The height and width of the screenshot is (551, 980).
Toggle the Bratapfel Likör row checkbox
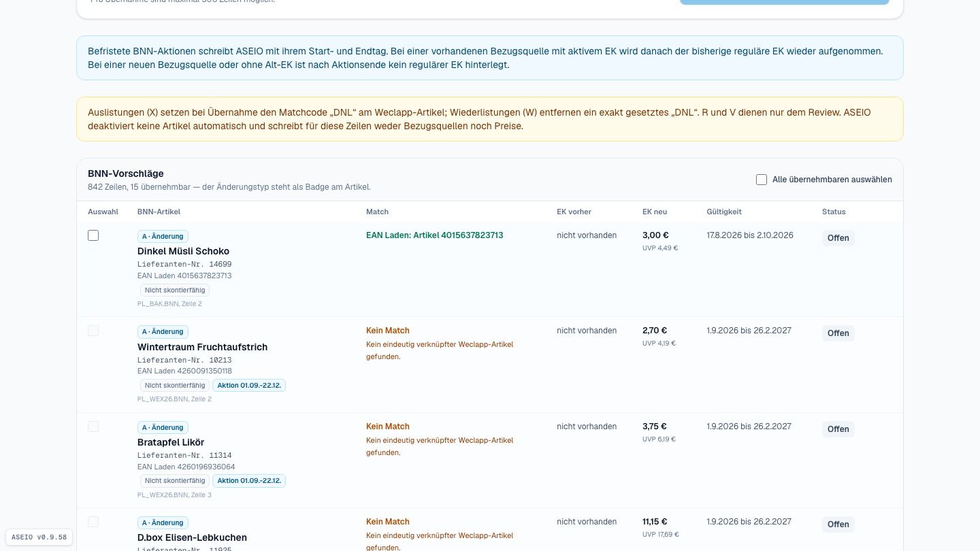click(93, 427)
